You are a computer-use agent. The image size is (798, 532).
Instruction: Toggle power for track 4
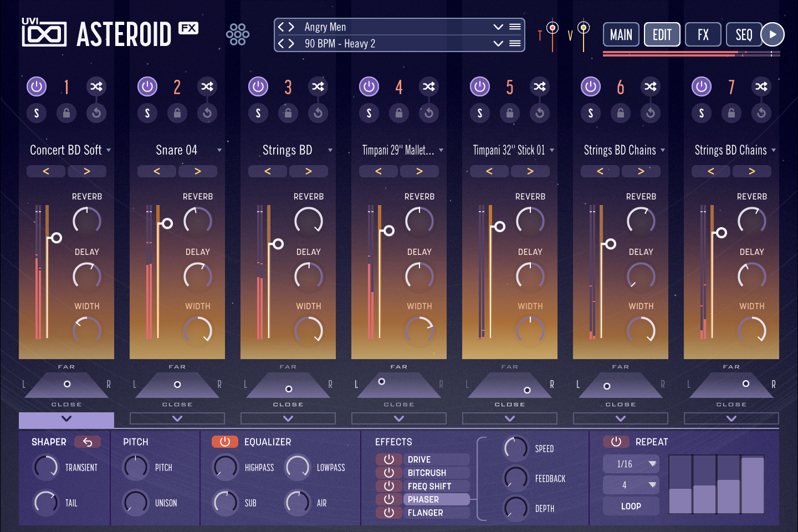coord(369,86)
